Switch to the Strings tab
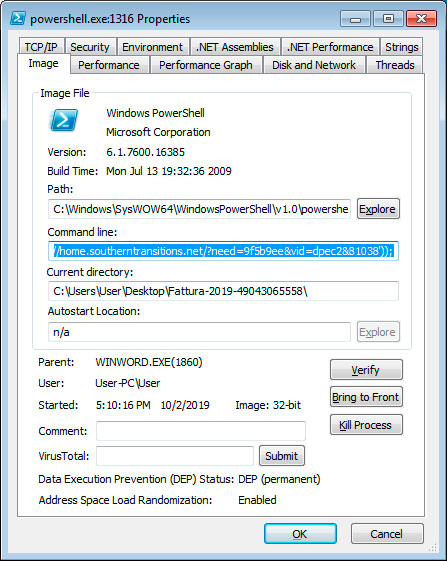The height and width of the screenshot is (561, 447). (x=402, y=47)
